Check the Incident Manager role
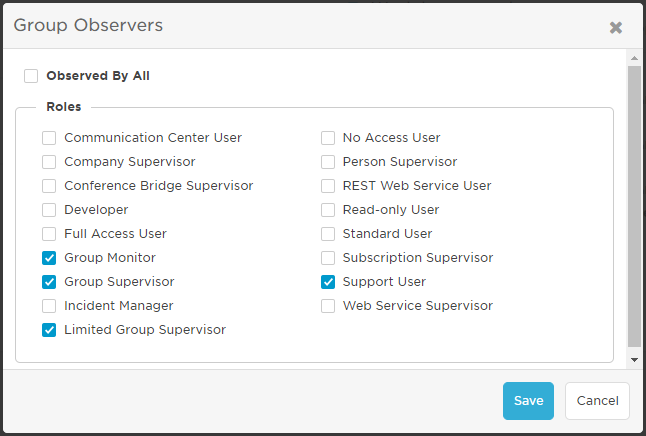This screenshot has width=646, height=436. [49, 306]
